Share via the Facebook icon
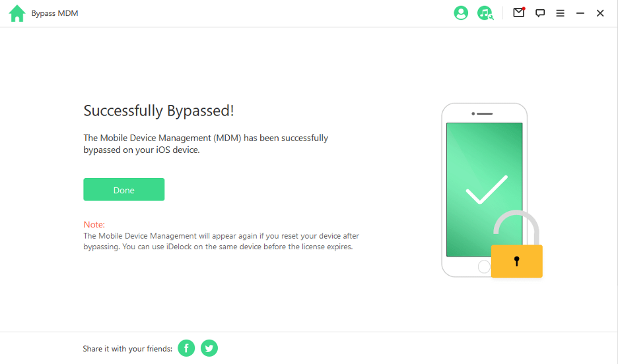Viewport: 618px width, 364px height. click(186, 348)
